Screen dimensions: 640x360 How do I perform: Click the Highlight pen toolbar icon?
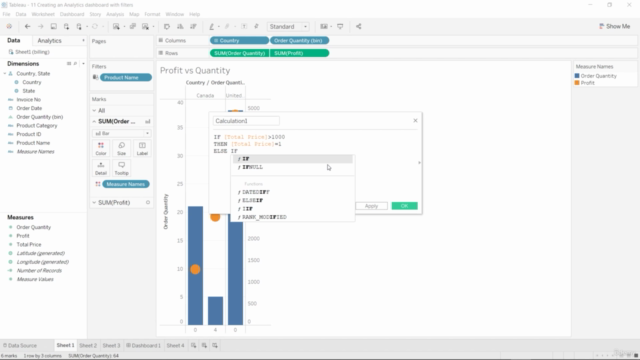[211, 27]
